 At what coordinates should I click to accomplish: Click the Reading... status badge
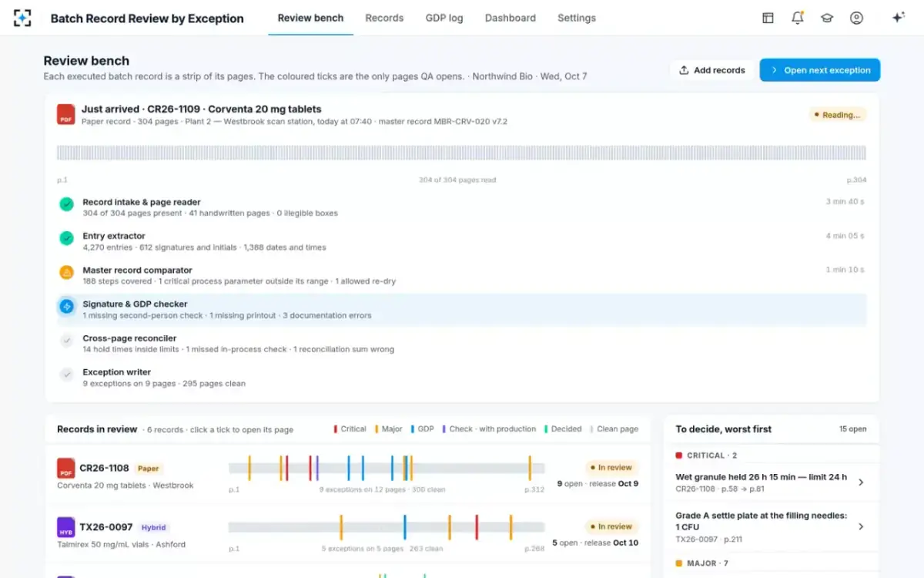click(x=837, y=115)
